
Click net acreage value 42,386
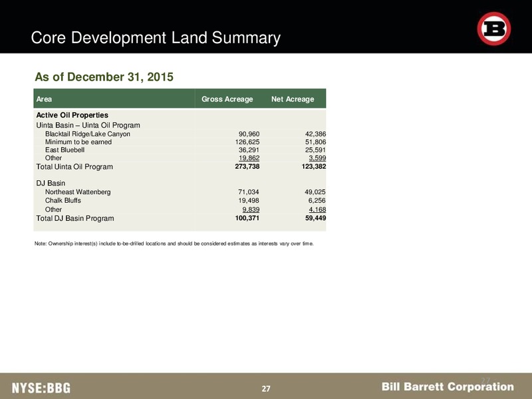(315, 134)
